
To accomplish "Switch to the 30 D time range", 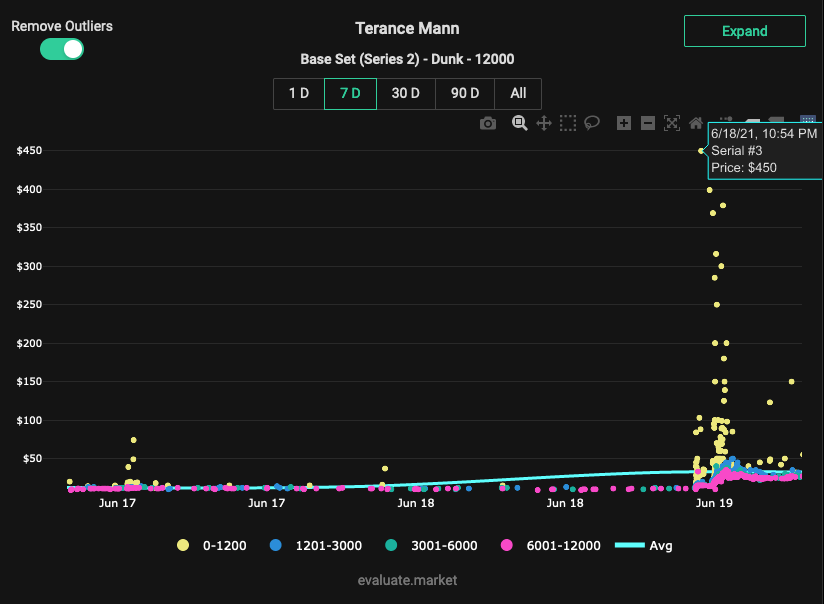I will pos(406,94).
